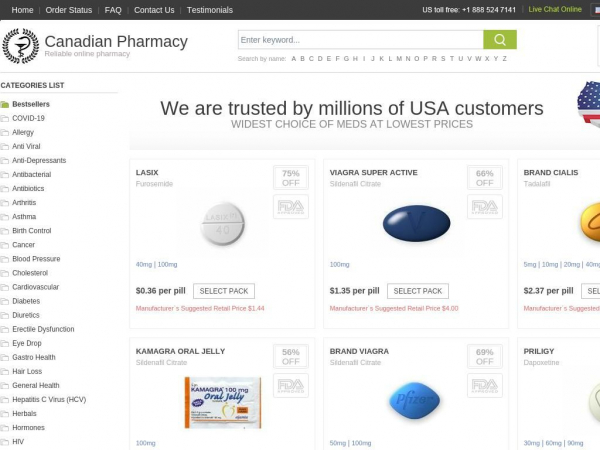This screenshot has height=450, width=600.
Task: Open the Erectile Dysfunction category
Action: tap(43, 329)
